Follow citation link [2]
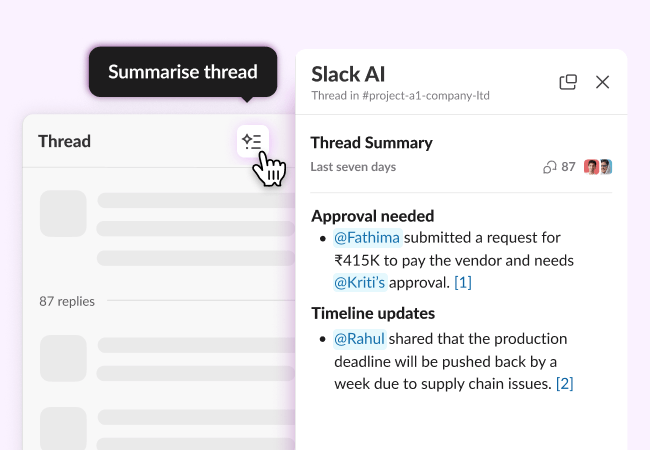 pyautogui.click(x=564, y=383)
